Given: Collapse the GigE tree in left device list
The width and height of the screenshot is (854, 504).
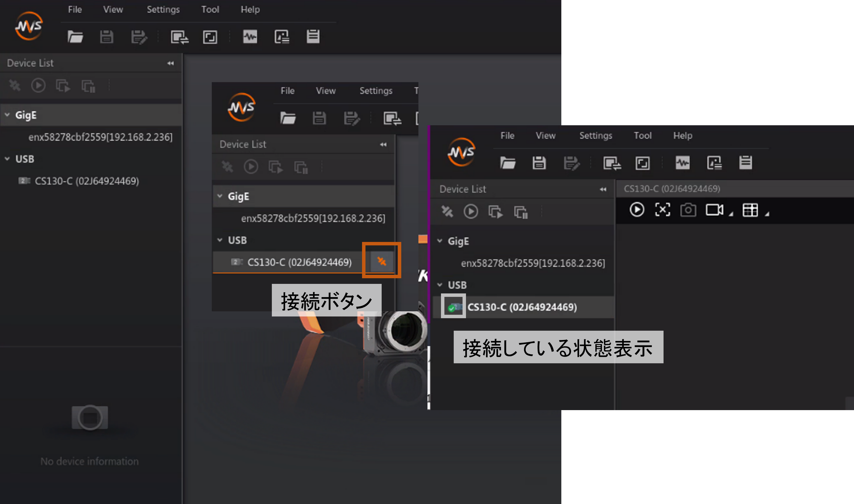Looking at the screenshot, I should click(x=7, y=115).
